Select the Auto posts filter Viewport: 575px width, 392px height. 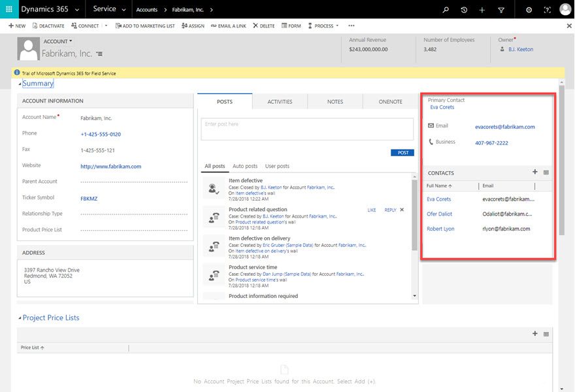tap(245, 166)
